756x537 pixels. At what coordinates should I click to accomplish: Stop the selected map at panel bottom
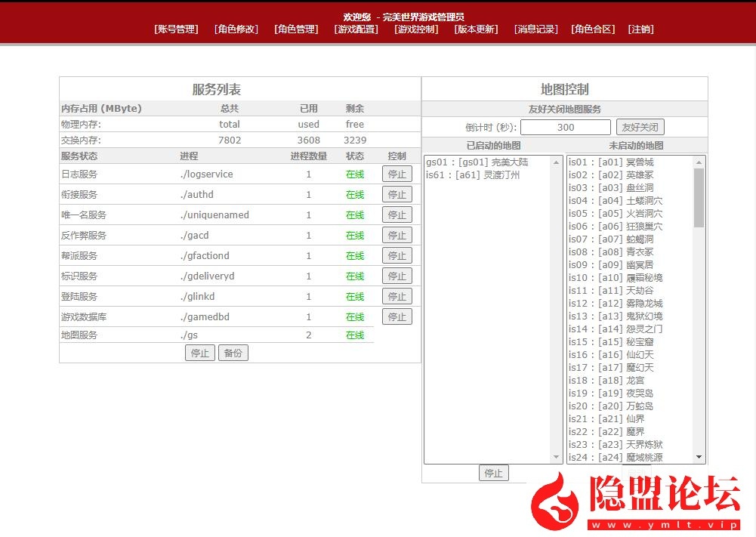tap(494, 473)
